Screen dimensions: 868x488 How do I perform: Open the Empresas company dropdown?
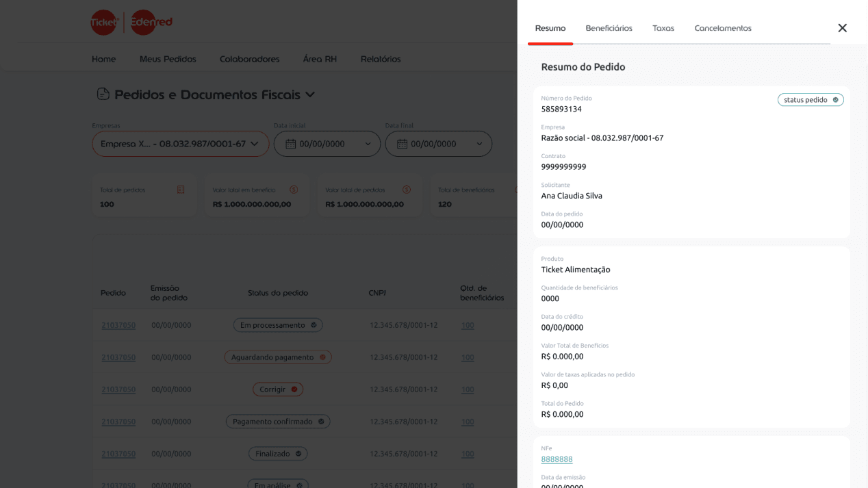(x=181, y=144)
